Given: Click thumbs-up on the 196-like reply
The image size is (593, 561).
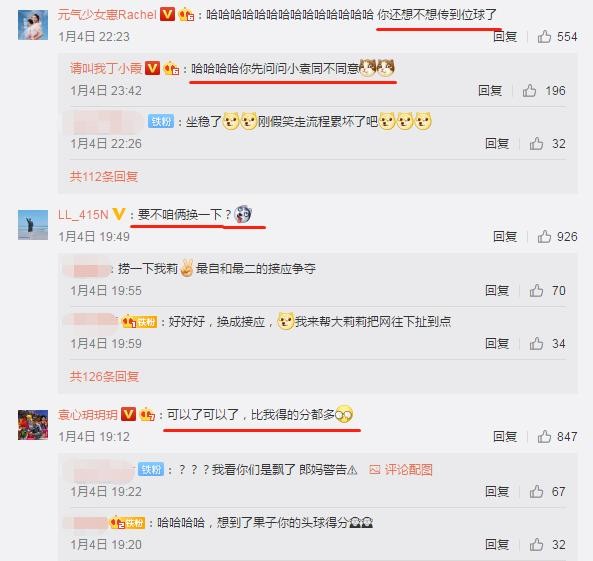Looking at the screenshot, I should pyautogui.click(x=529, y=91).
